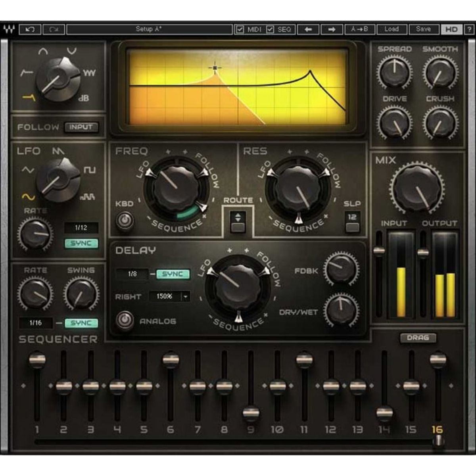Click the undo arrow icon
The height and width of the screenshot is (476, 476).
point(31,29)
